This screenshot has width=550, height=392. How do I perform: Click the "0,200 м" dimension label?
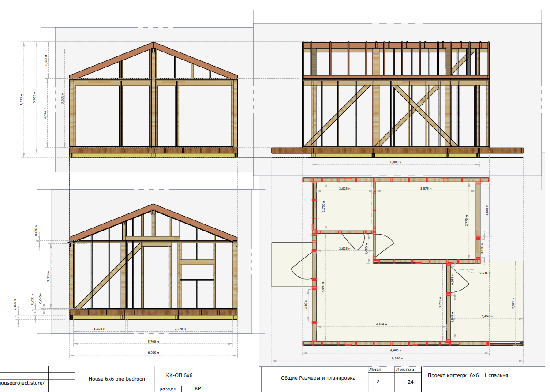32,299
